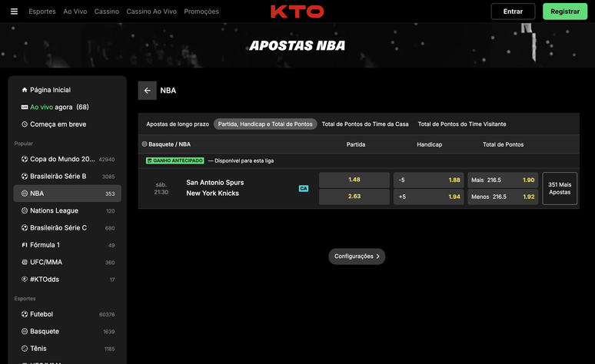
Task: Open #KTOdds sidebar entry
Action: point(67,279)
